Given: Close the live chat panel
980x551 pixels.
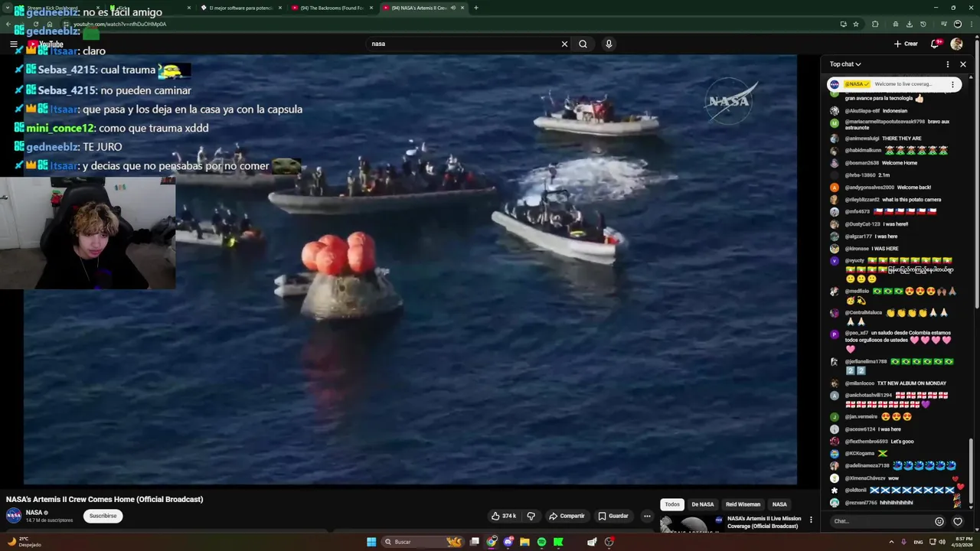Looking at the screenshot, I should 963,64.
